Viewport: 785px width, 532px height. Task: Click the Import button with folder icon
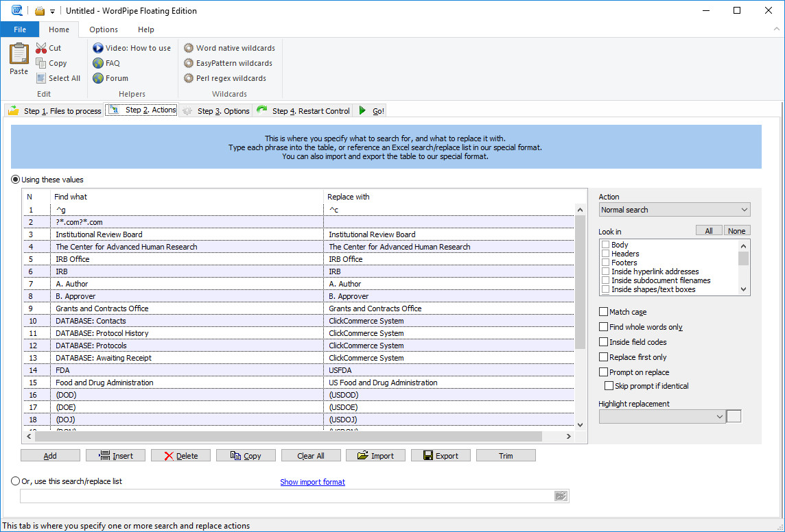tap(375, 456)
